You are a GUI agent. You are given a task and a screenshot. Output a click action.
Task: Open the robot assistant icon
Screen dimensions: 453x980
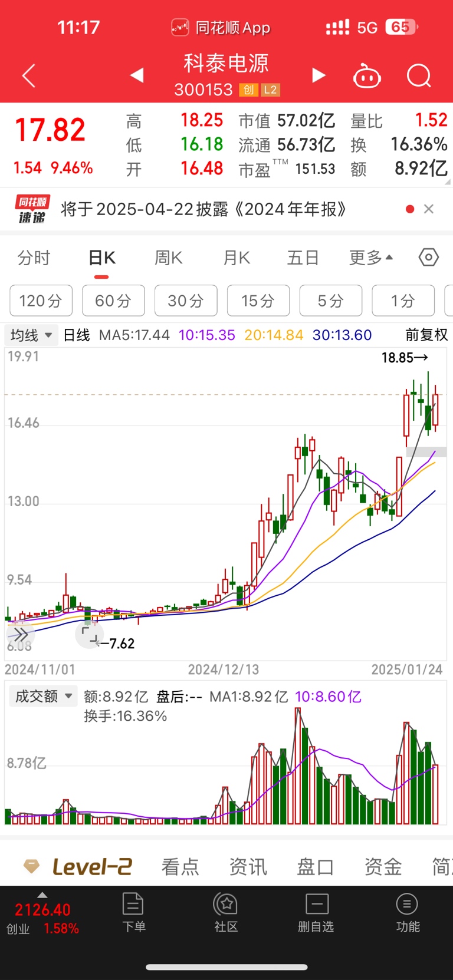click(367, 76)
